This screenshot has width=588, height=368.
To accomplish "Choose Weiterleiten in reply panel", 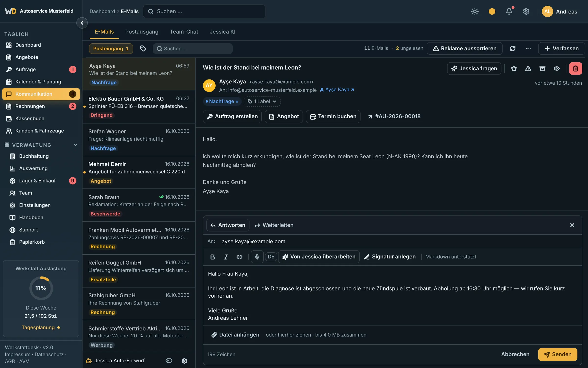I will pos(274,225).
